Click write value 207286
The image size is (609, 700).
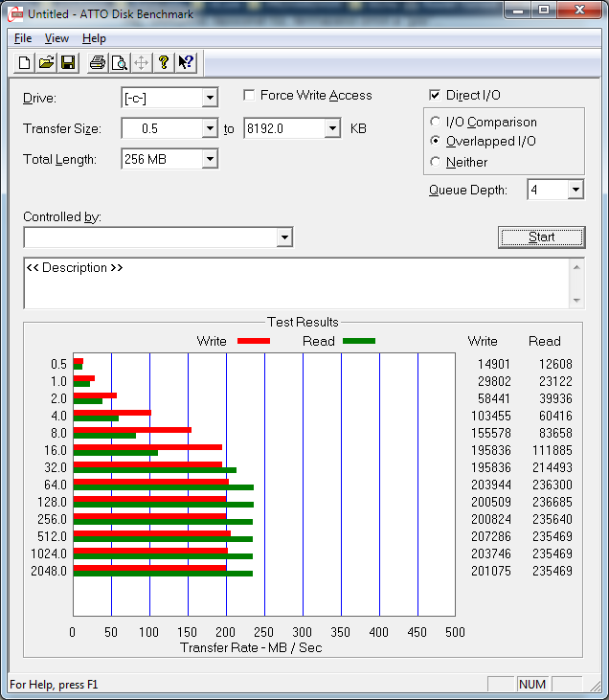pos(490,536)
